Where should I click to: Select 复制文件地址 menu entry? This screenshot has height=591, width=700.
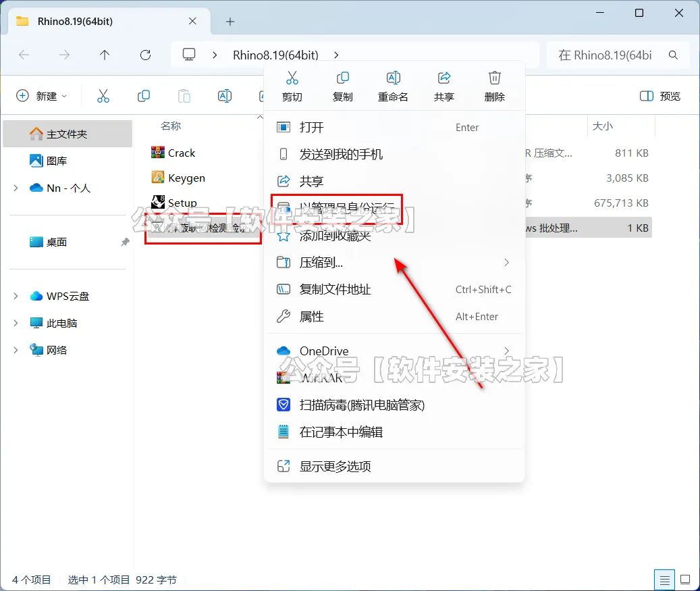pyautogui.click(x=394, y=290)
